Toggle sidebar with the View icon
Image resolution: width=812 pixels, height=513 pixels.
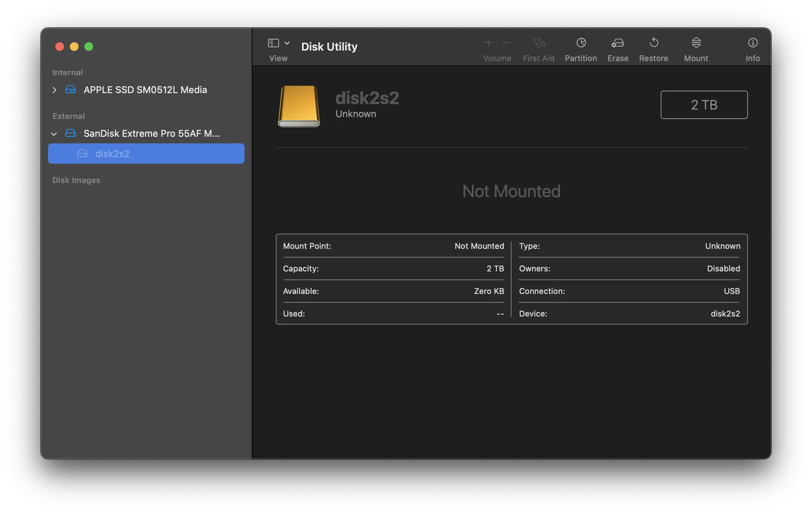pos(274,43)
